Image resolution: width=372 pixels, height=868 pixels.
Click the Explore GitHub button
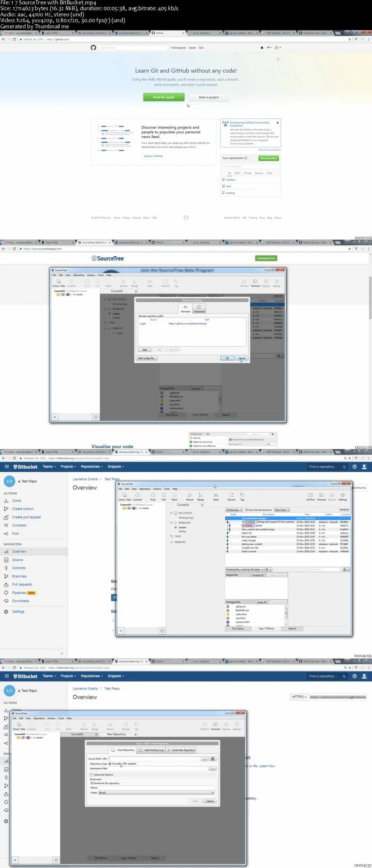point(153,156)
